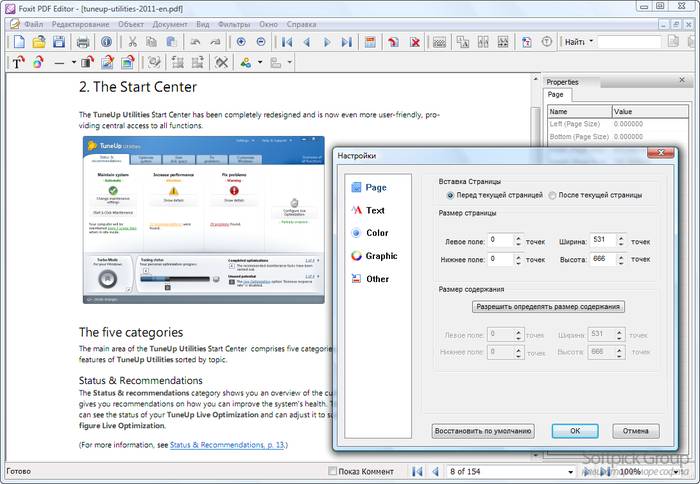Open the Найти search dropdown arrow
Screen dimensions: 700x484
[x=591, y=42]
